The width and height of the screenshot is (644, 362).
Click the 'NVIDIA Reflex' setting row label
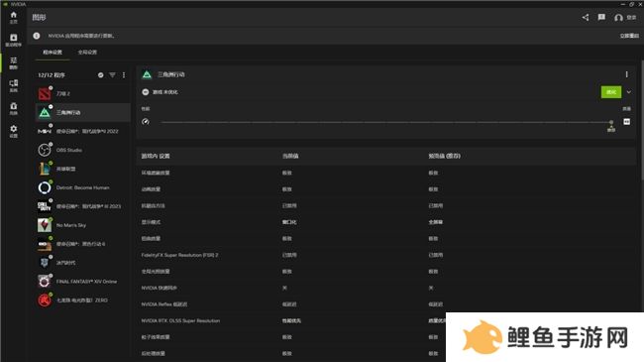[x=164, y=304]
